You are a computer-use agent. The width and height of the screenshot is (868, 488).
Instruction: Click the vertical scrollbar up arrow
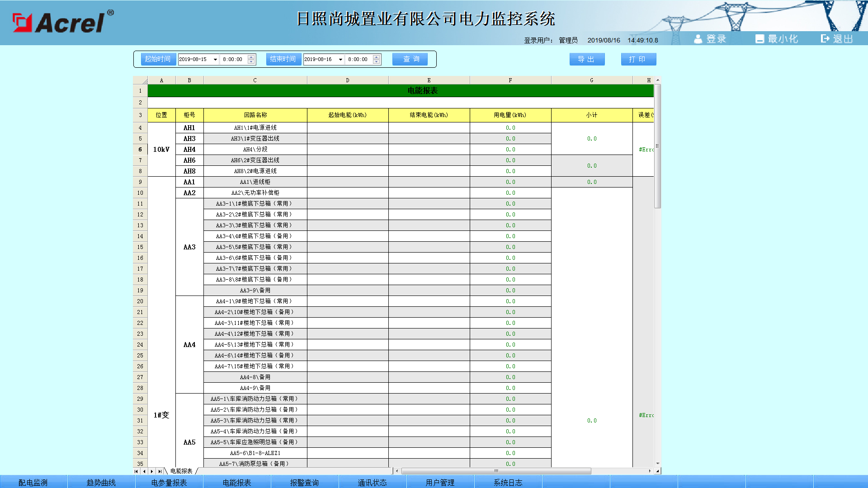click(x=658, y=80)
